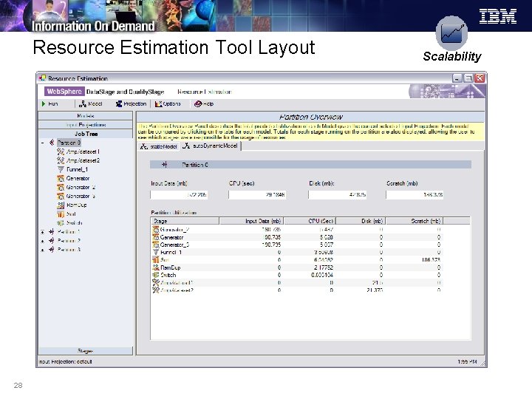Collapse the Partition 0 tree node
The height and width of the screenshot is (399, 532).
pyautogui.click(x=42, y=143)
